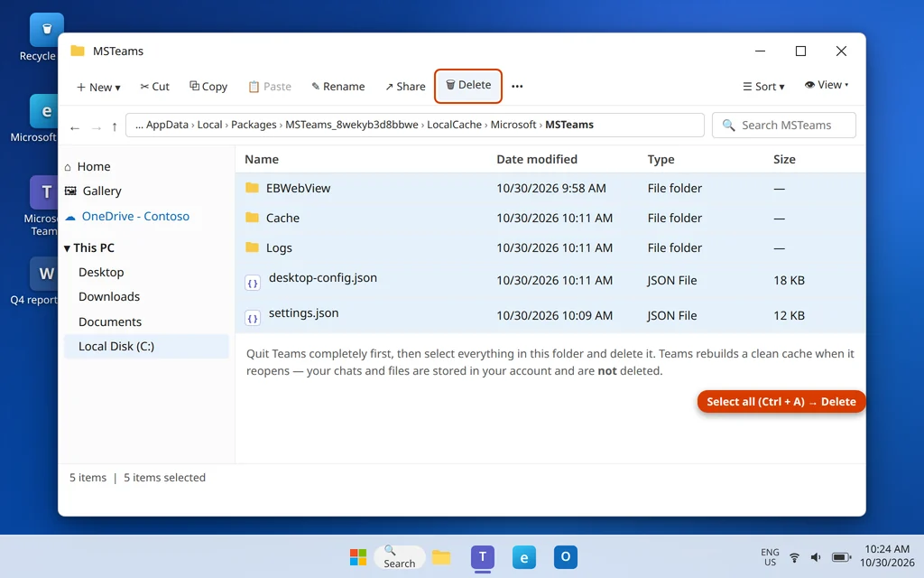
Task: Open Gallery in the navigation pane
Action: coord(146,191)
